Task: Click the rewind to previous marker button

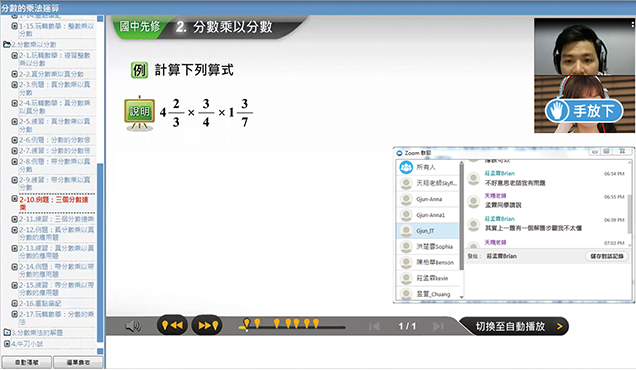Action: pyautogui.click(x=172, y=325)
